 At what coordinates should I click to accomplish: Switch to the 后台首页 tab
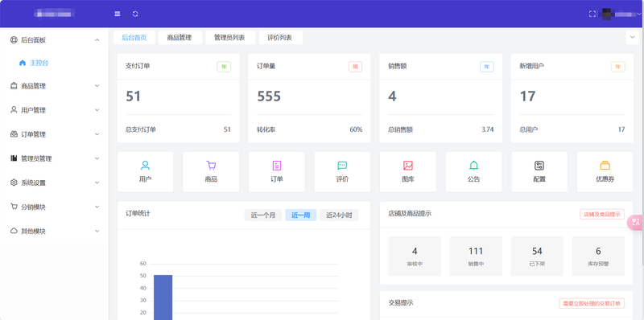134,37
